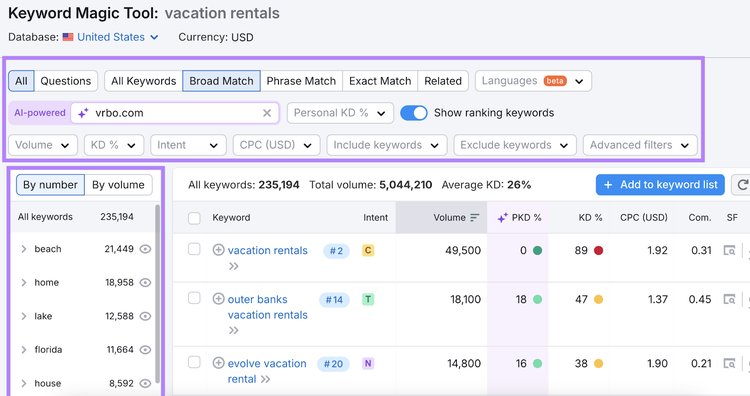This screenshot has width=750, height=396.
Task: Group keywords By number
Action: tap(50, 185)
